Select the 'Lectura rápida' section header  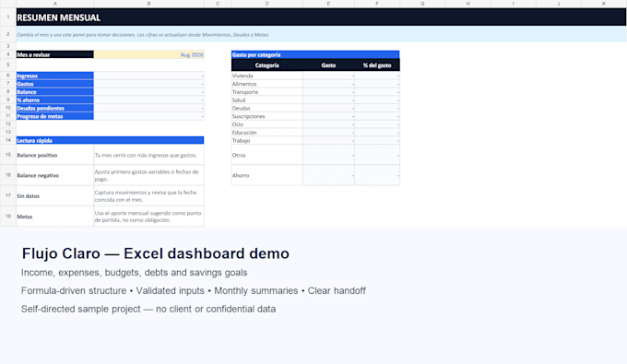point(110,140)
